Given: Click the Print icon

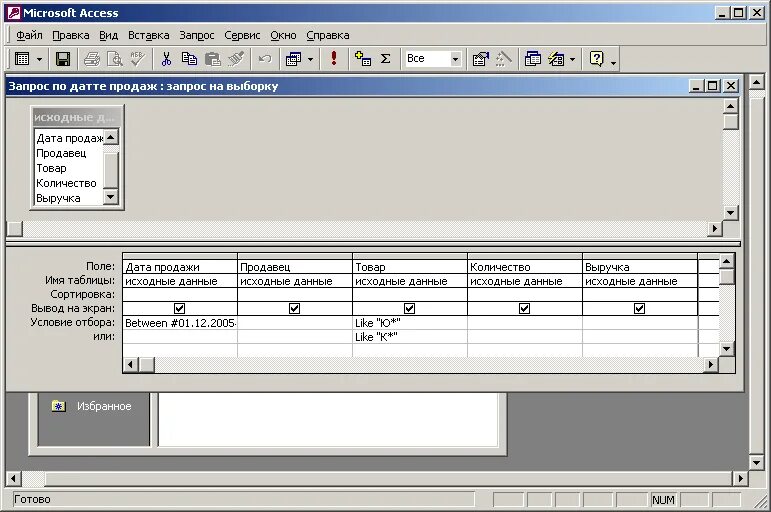Looking at the screenshot, I should pos(92,59).
